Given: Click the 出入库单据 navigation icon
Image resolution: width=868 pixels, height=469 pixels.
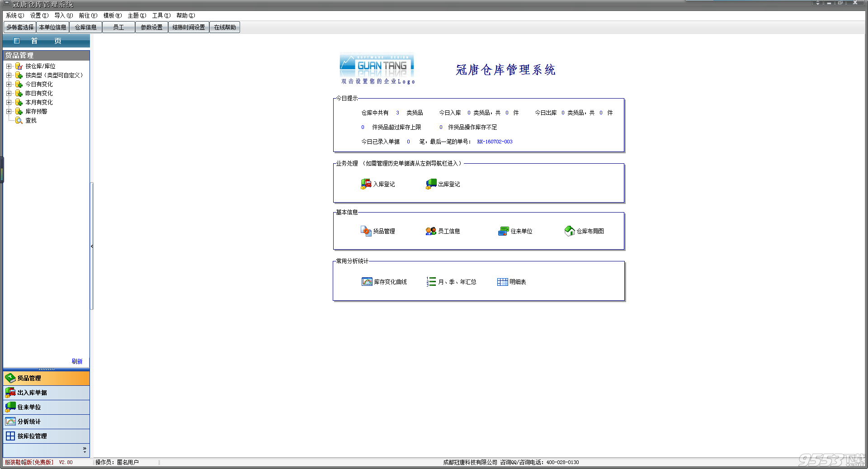Looking at the screenshot, I should click(10, 393).
